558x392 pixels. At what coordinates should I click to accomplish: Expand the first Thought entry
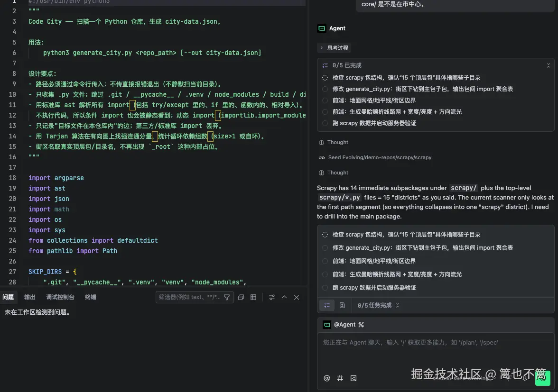[334, 142]
